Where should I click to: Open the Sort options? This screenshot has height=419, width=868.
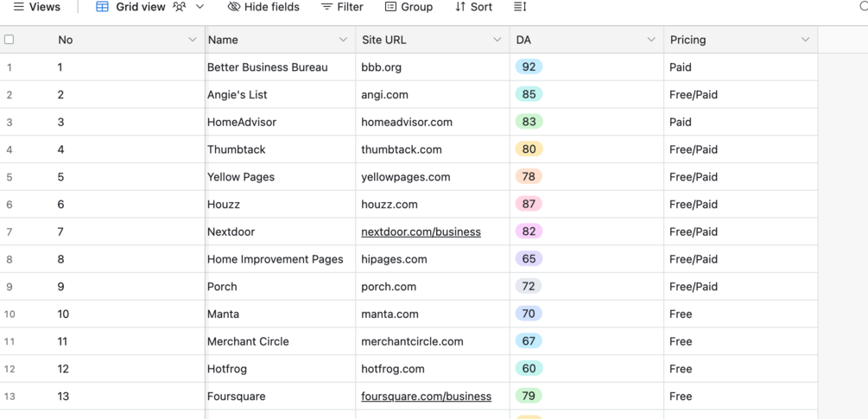tap(473, 7)
